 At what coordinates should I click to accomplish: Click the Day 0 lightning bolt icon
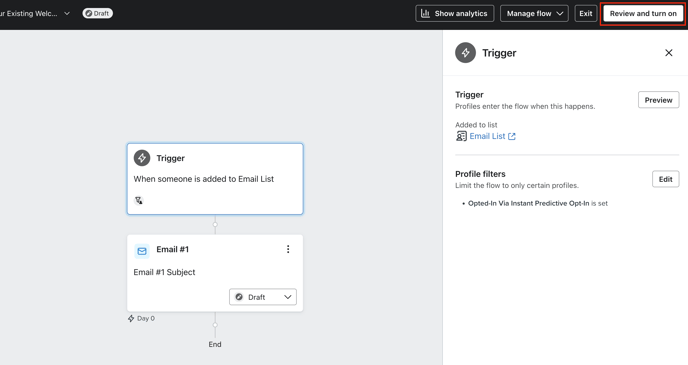pos(131,318)
